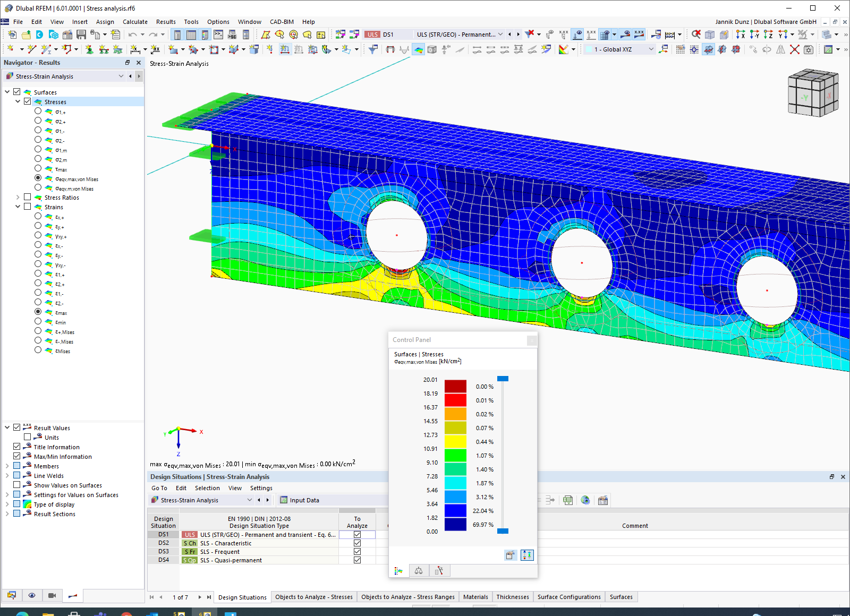Select the εmax radio button under Strains
Screen dimensions: 850x616
pos(38,312)
